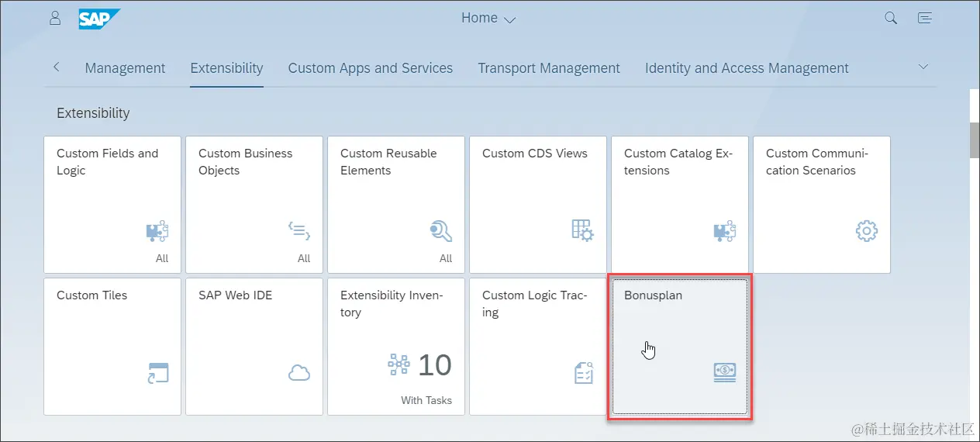Click the SAP logo
The width and height of the screenshot is (980, 442).
(x=99, y=19)
